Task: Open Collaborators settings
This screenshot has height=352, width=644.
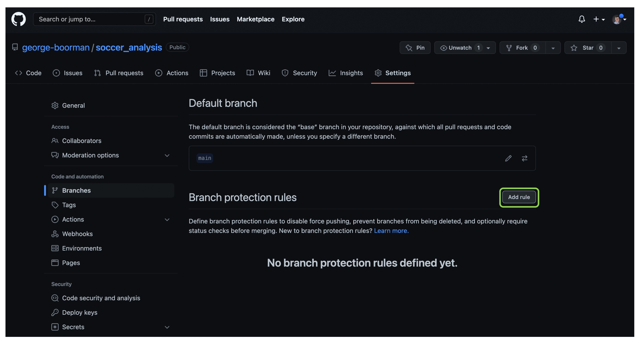Action: 111,141
